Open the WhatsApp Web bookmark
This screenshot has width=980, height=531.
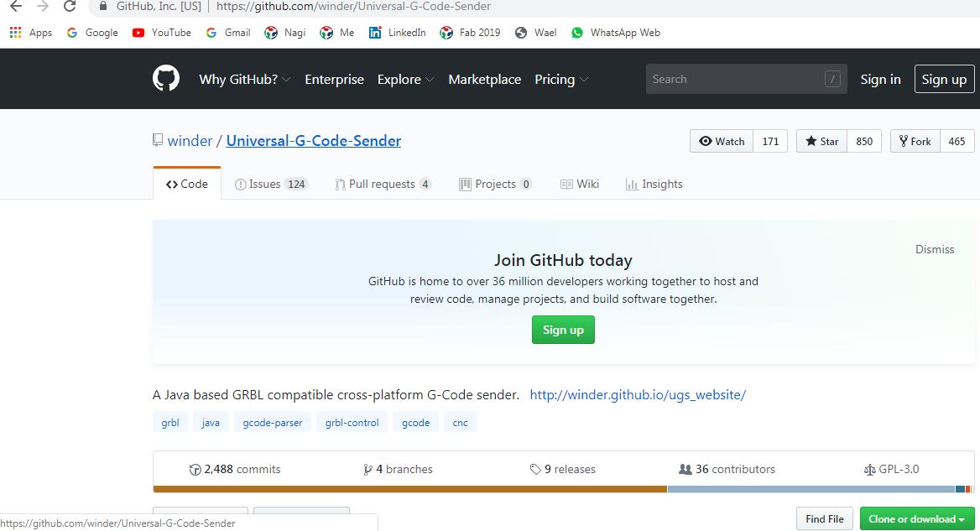[615, 33]
